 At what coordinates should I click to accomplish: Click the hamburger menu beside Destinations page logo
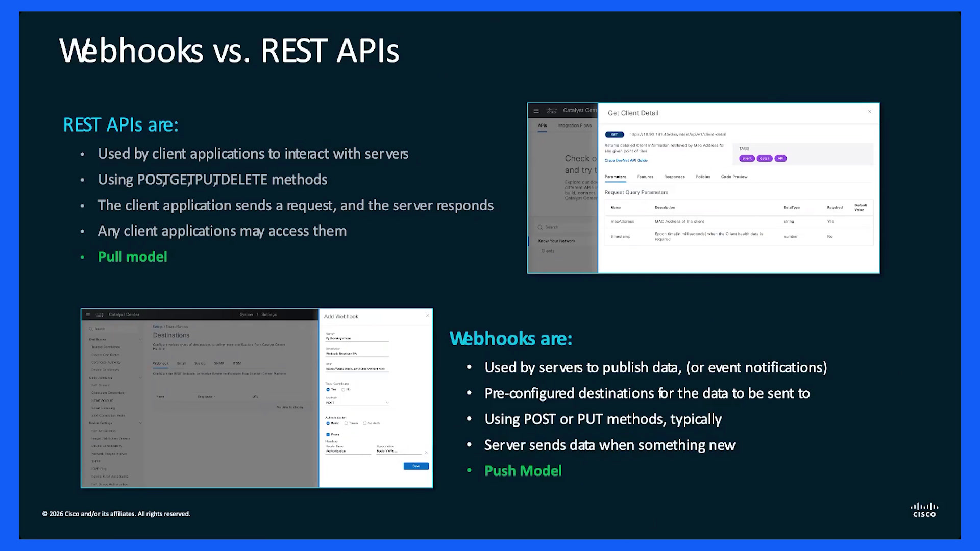pos(88,315)
